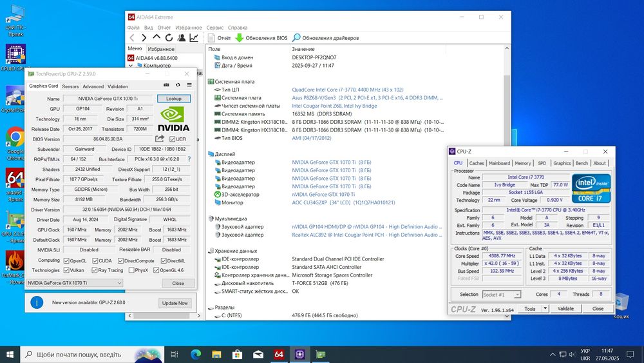This screenshot has width=644, height=363.
Task: Open AIDA64 graph chart icon
Action: tap(194, 38)
